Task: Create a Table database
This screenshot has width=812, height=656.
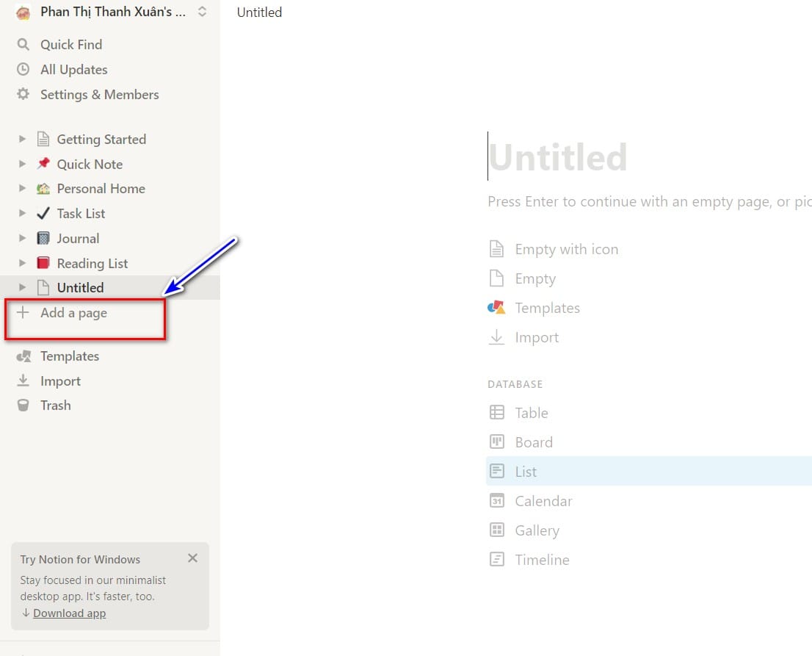Action: [x=532, y=413]
